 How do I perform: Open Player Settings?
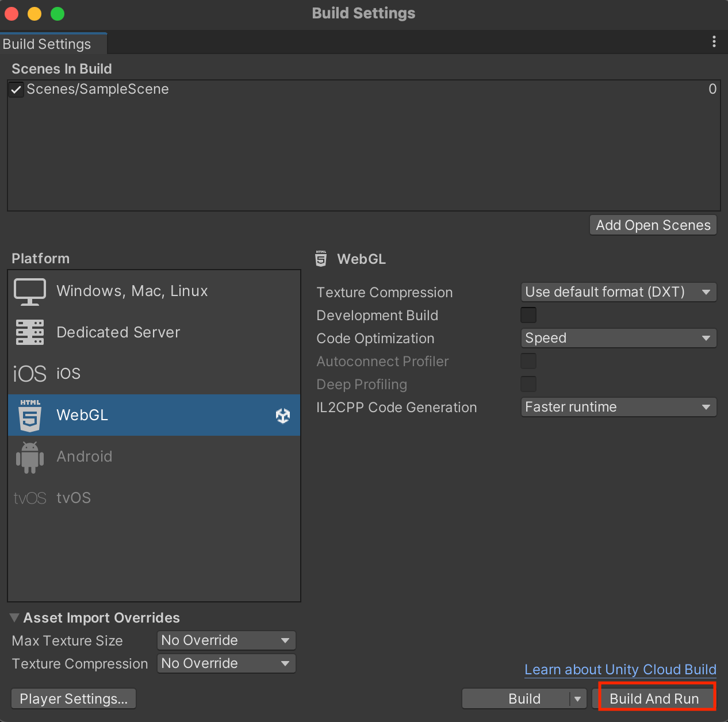tap(74, 699)
